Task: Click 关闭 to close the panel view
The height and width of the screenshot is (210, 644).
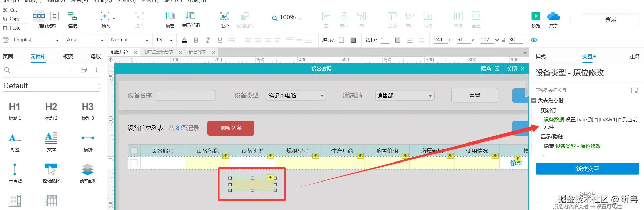Action: click(x=516, y=69)
